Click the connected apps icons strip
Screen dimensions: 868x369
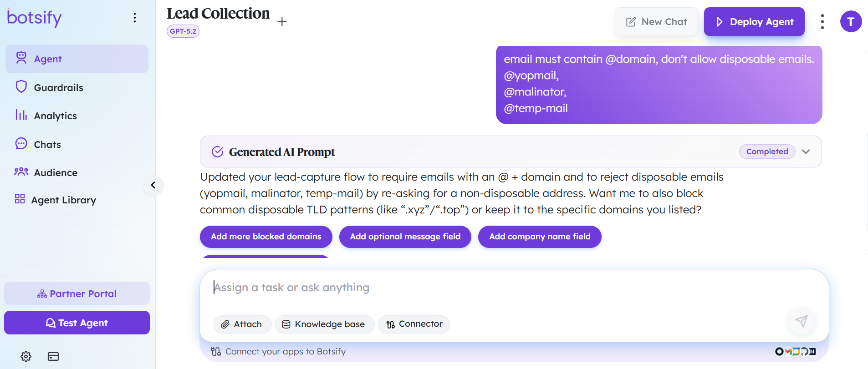click(796, 351)
